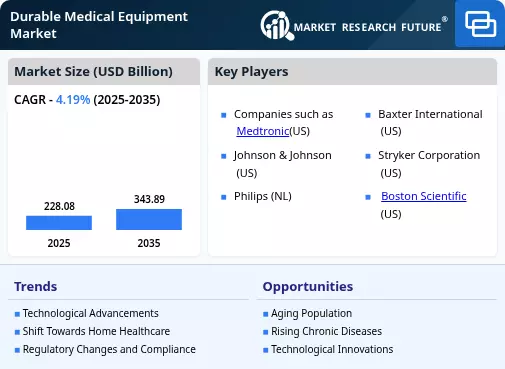Viewport: 505px width, 369px height.
Task: Select Aging Population opportunity
Action: coord(311,313)
